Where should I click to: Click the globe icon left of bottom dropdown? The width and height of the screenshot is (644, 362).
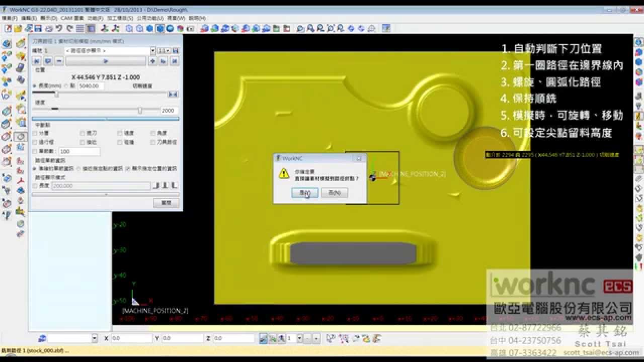point(42,338)
